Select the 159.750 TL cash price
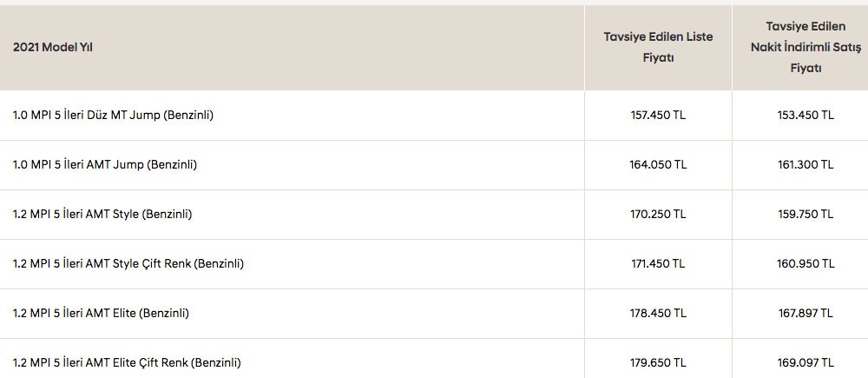The width and height of the screenshot is (868, 378). (x=806, y=214)
